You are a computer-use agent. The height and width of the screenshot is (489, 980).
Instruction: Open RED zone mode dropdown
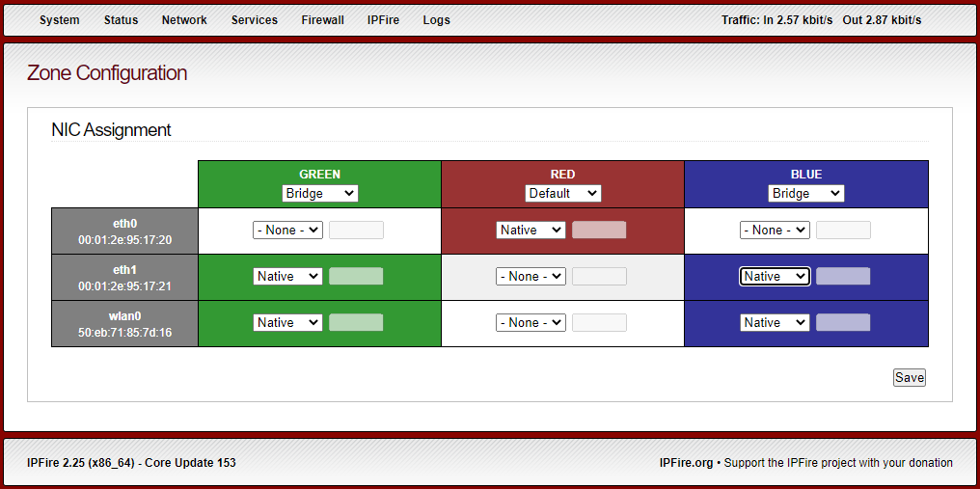563,193
